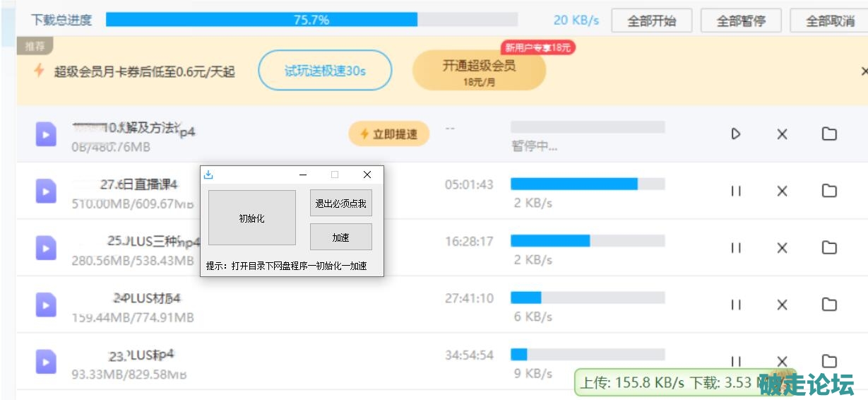
Task: Click 试玩送极速30s trial button
Action: click(325, 71)
